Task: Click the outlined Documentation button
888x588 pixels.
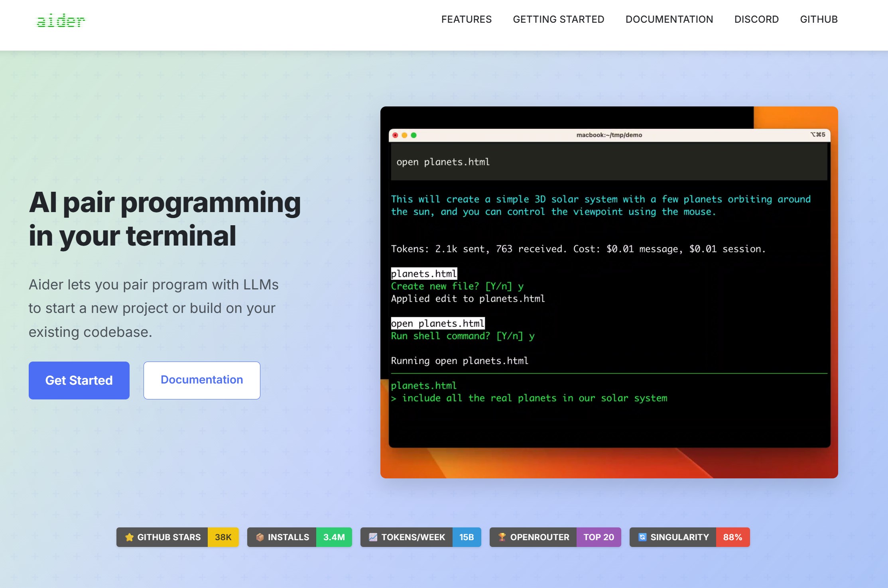Action: click(x=202, y=380)
